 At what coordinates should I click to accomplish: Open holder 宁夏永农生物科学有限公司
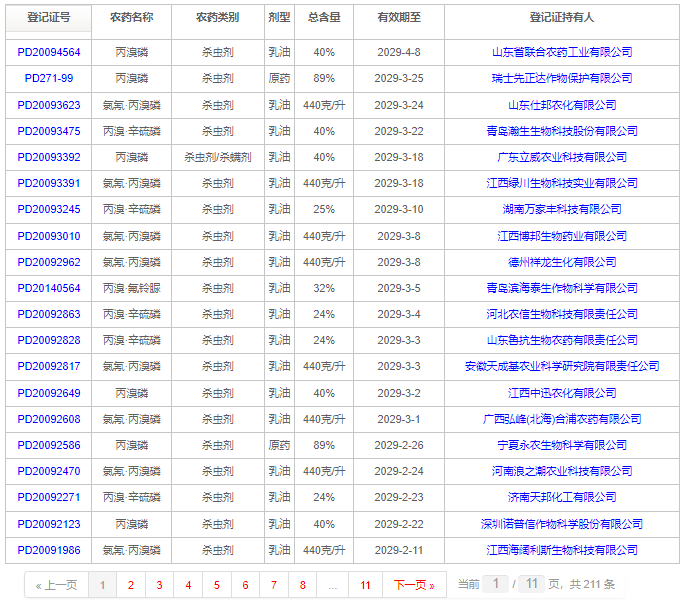click(562, 446)
